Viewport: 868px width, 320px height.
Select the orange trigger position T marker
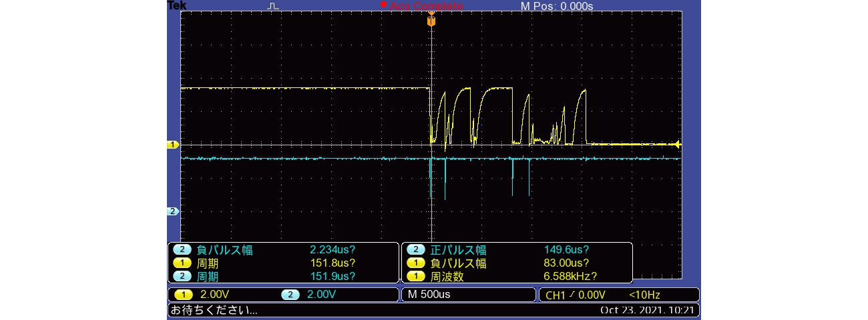(431, 21)
